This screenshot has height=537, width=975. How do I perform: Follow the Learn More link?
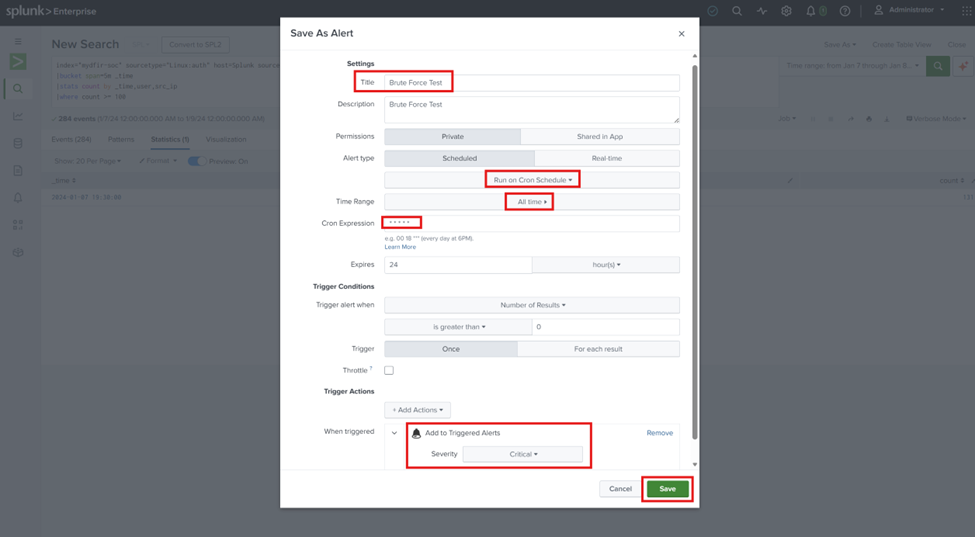pyautogui.click(x=400, y=247)
